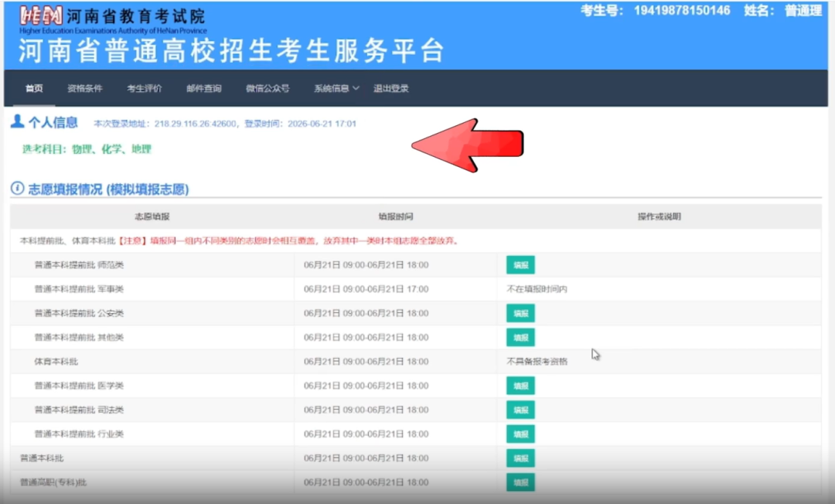Click the 普通本科提前批 医学类 row label
The image size is (835, 504).
click(79, 386)
